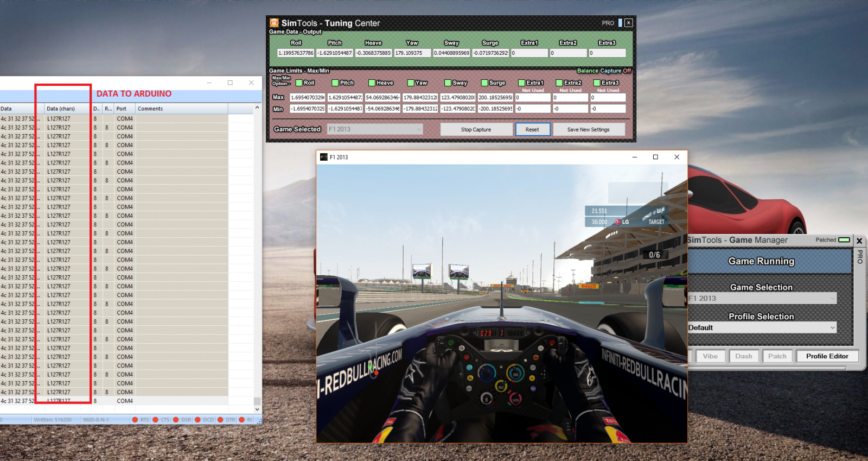Screen dimensions: 868x461
Task: Click the Pitch Max value field
Action: pos(345,98)
